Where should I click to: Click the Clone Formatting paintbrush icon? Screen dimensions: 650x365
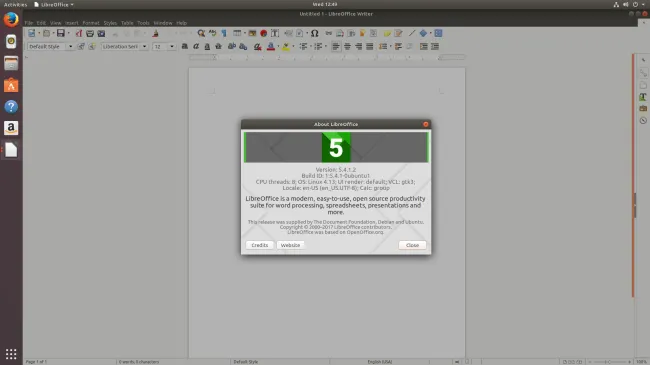[155, 33]
